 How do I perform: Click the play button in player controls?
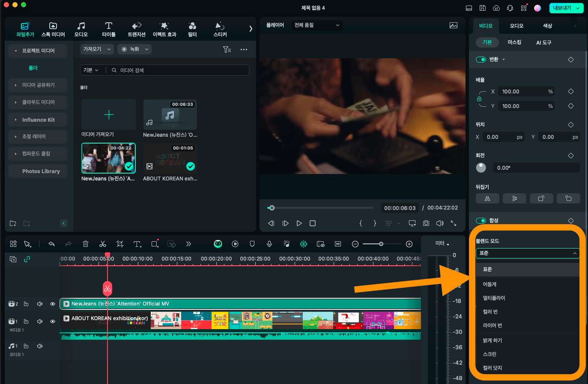point(299,223)
